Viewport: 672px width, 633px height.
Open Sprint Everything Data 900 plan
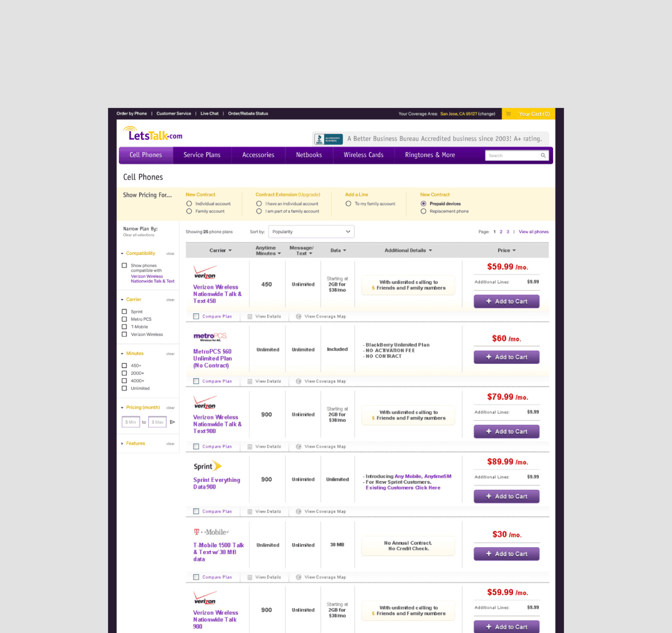pos(217,483)
